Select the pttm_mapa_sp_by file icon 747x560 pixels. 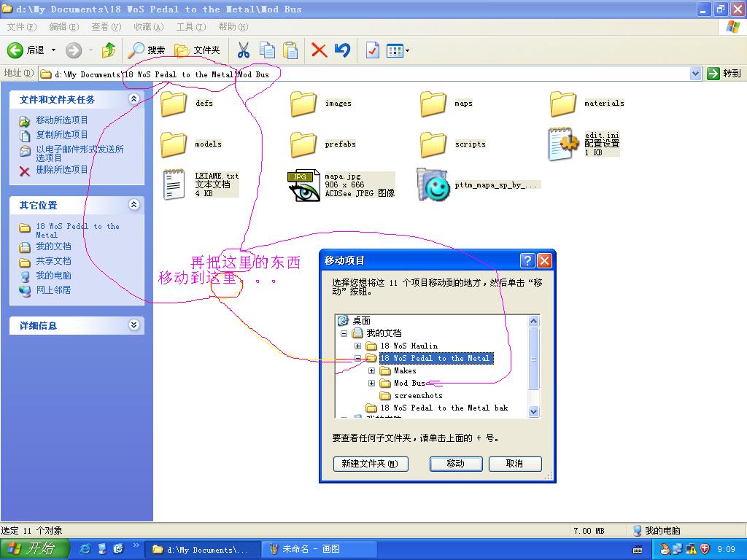point(433,184)
